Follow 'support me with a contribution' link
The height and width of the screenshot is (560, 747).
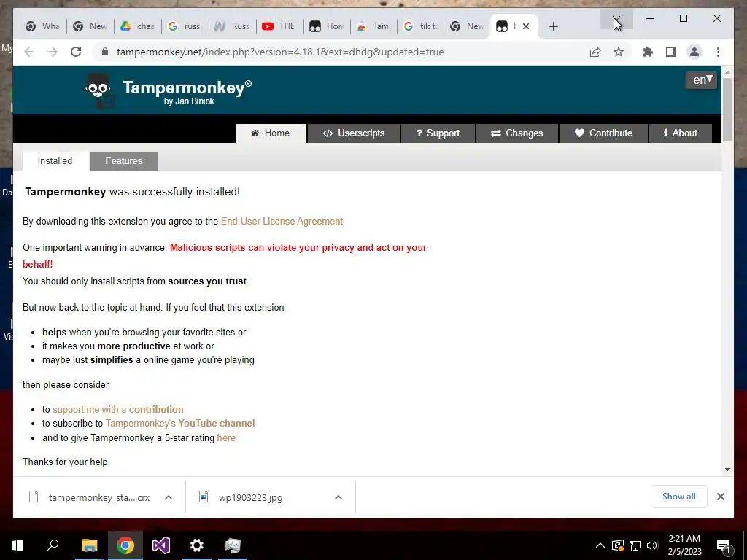(x=117, y=410)
